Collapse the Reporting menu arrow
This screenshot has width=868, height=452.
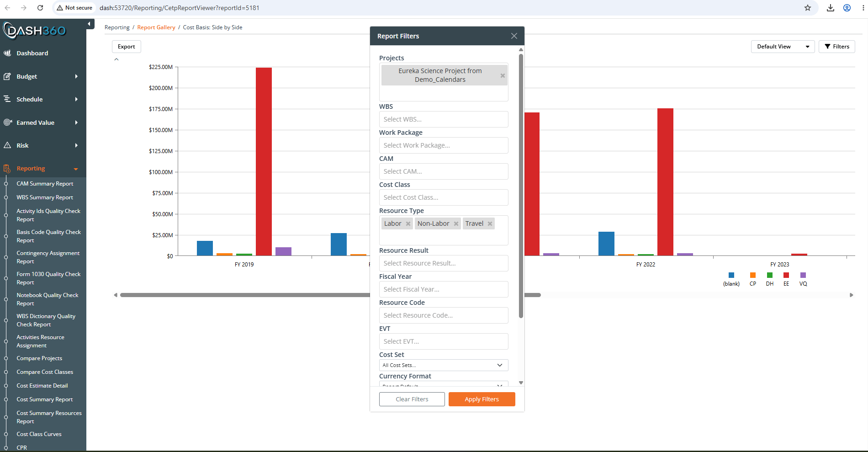click(x=76, y=169)
